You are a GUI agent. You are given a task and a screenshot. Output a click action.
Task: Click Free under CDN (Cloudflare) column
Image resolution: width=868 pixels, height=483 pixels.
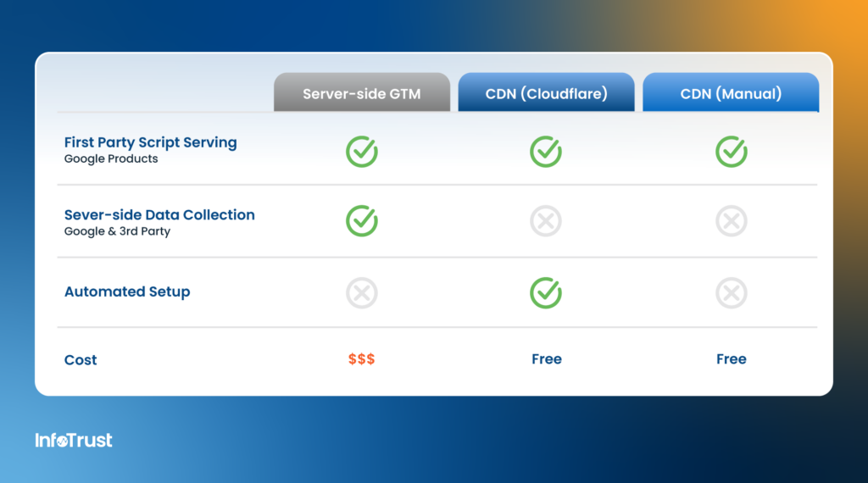click(x=546, y=359)
